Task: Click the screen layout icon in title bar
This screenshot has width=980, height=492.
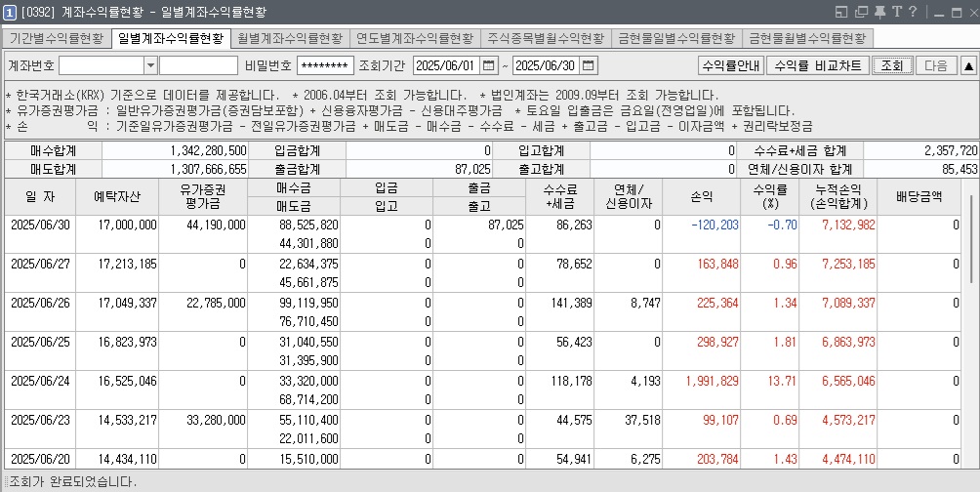Action: pos(841,12)
